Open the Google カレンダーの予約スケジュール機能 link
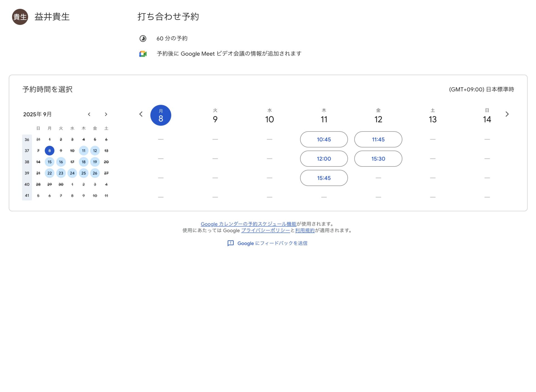 pos(248,224)
